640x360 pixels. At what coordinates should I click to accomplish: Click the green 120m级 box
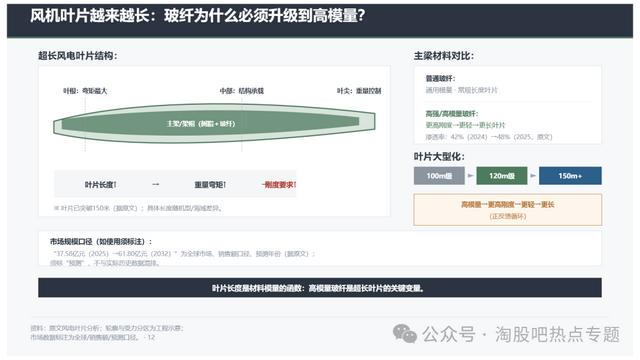coord(502,176)
